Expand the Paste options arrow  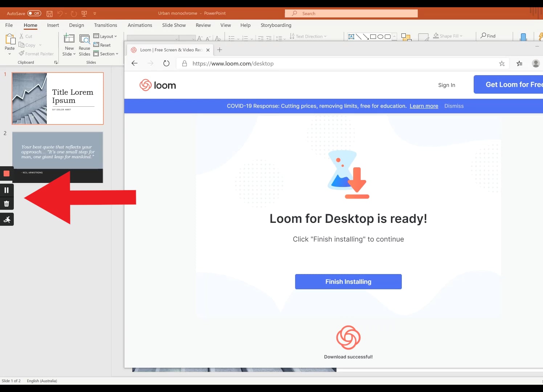point(10,54)
